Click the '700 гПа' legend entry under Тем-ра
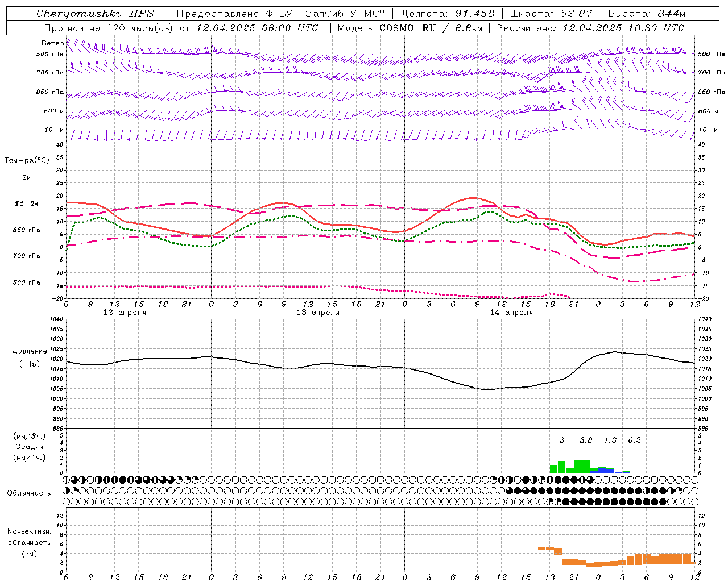 click(x=26, y=256)
